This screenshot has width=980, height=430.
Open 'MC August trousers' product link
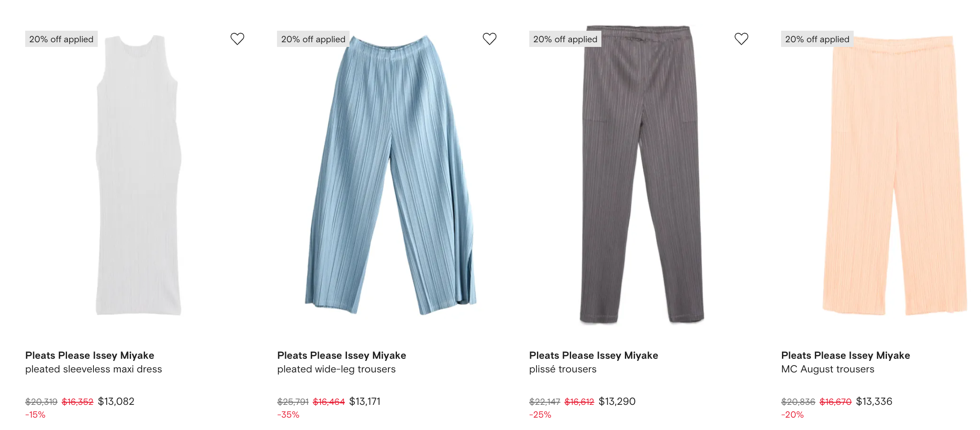[x=828, y=369]
